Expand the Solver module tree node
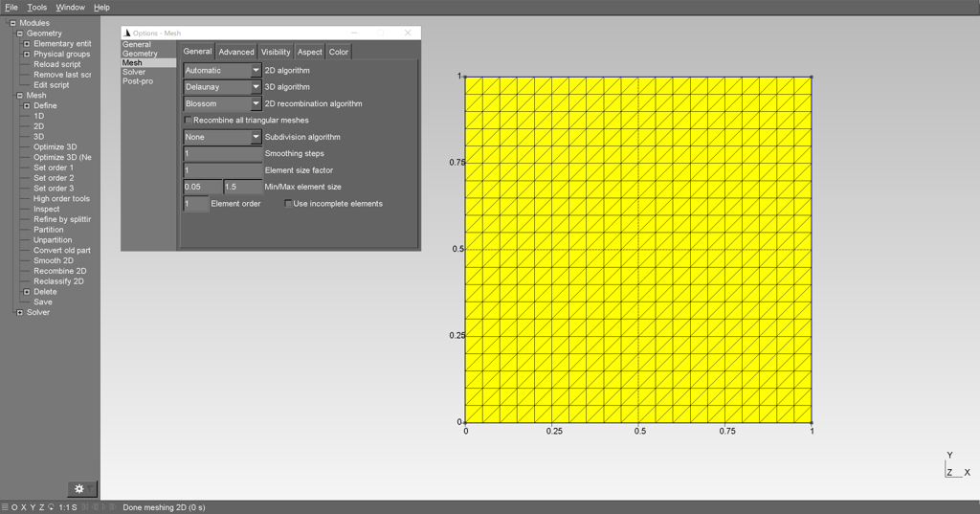The width and height of the screenshot is (980, 514). [19, 312]
